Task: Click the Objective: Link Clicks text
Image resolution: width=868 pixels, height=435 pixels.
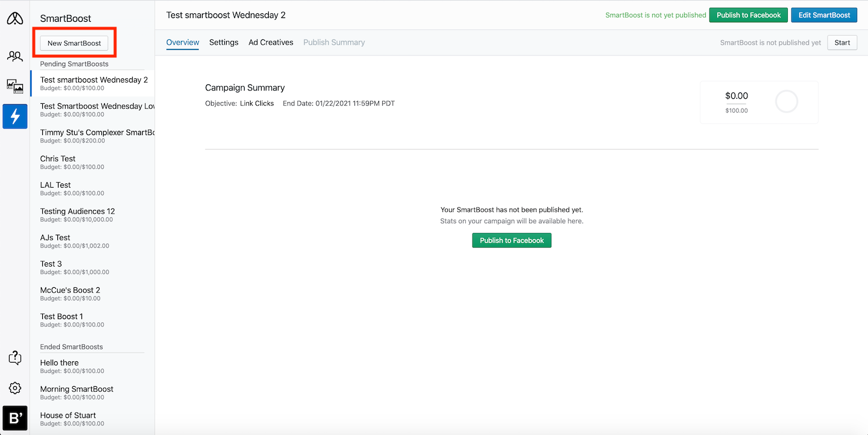Action: click(x=239, y=103)
